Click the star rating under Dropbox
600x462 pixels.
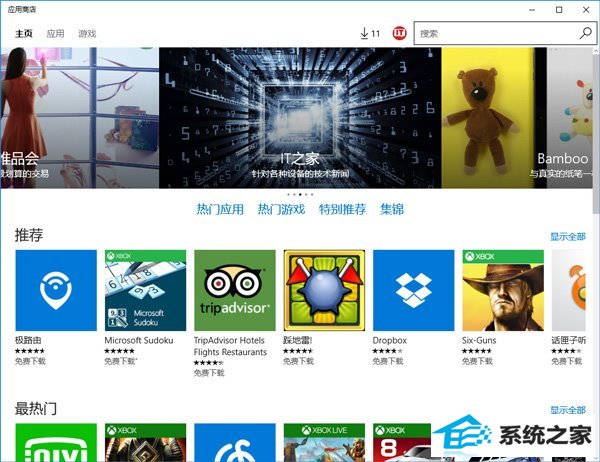pyautogui.click(x=388, y=351)
